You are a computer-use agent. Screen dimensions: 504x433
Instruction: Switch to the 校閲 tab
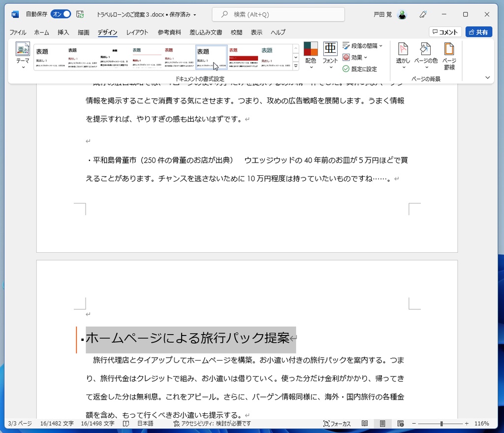tap(236, 32)
